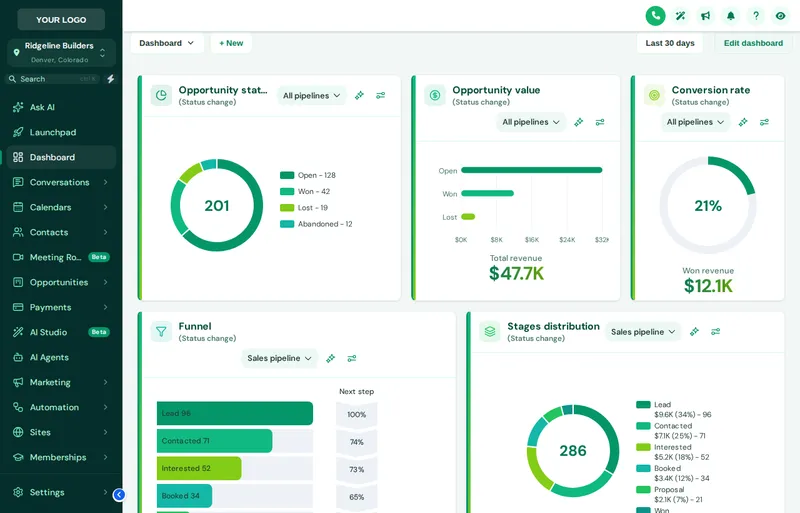Open Sales pipeline dropdown in Stages distribution

pyautogui.click(x=643, y=332)
